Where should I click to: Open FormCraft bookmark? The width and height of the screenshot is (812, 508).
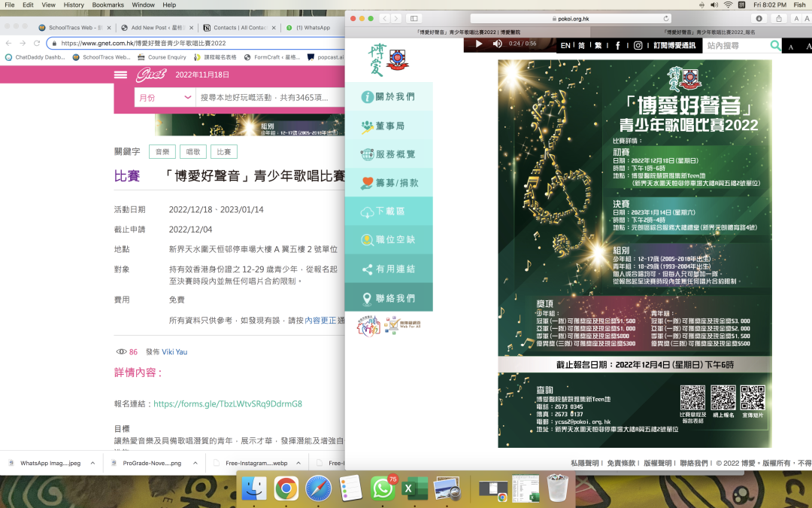click(272, 57)
